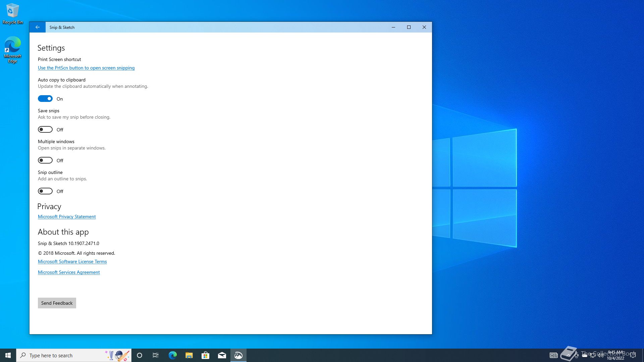644x362 pixels.
Task: Go back using the Snip & Sketch arrow
Action: (37, 27)
